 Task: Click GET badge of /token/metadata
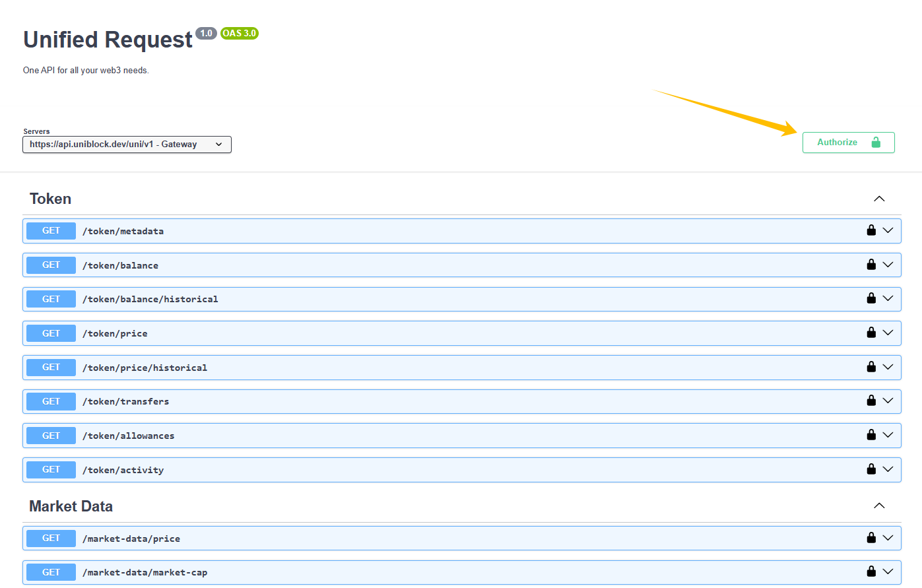(x=51, y=231)
